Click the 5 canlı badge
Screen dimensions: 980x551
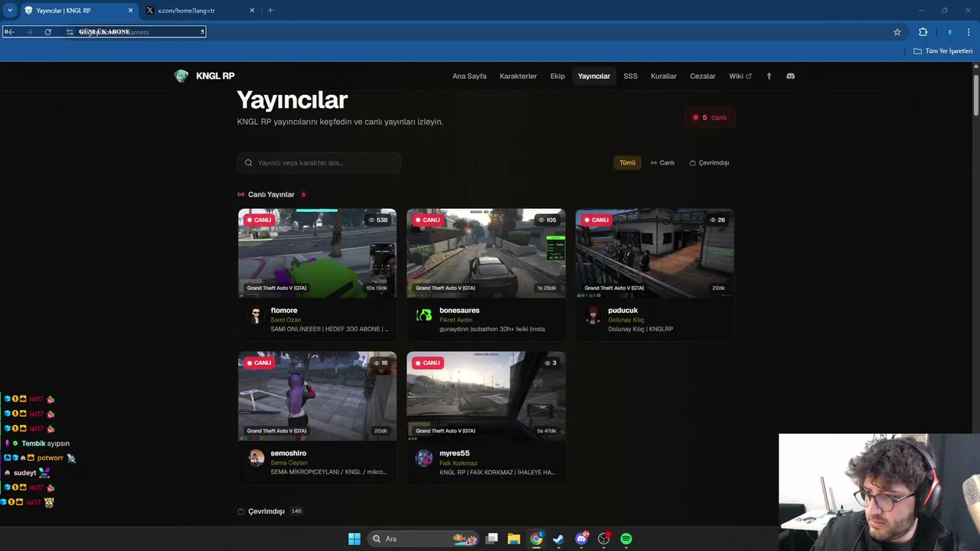[710, 117]
